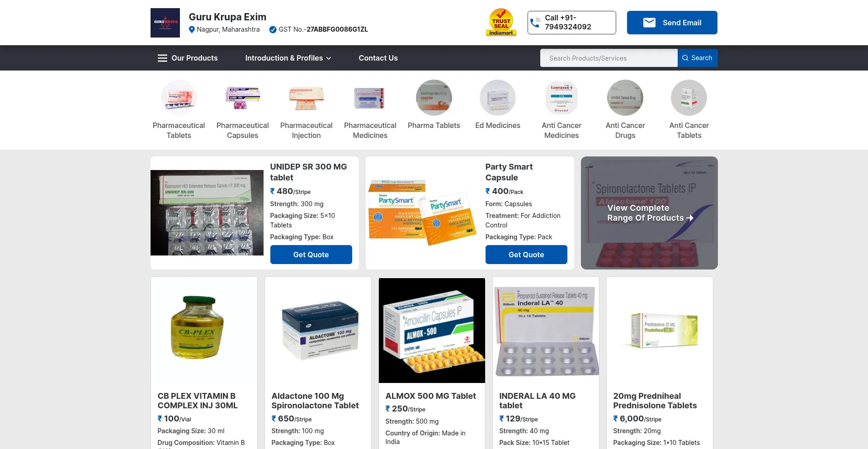
Task: Get Quote for Party Smart Capsule
Action: [526, 255]
